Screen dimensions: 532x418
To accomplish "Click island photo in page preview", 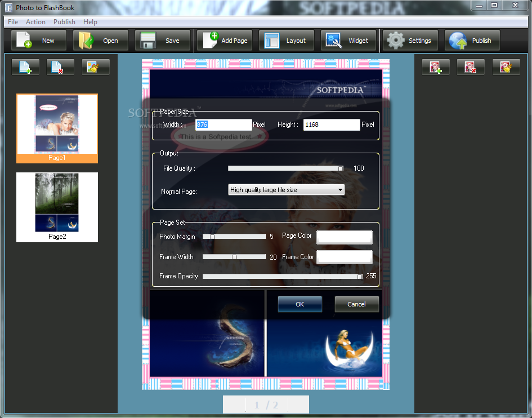I will pyautogui.click(x=207, y=348).
